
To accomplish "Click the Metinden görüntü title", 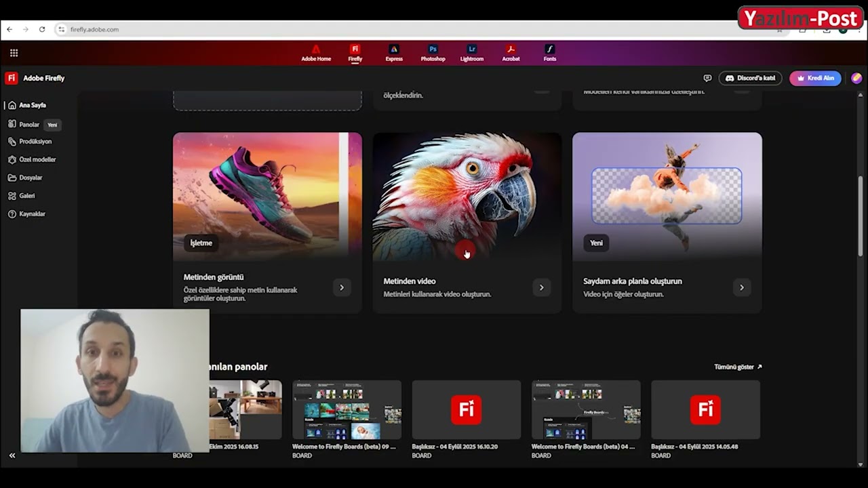I will (x=214, y=277).
